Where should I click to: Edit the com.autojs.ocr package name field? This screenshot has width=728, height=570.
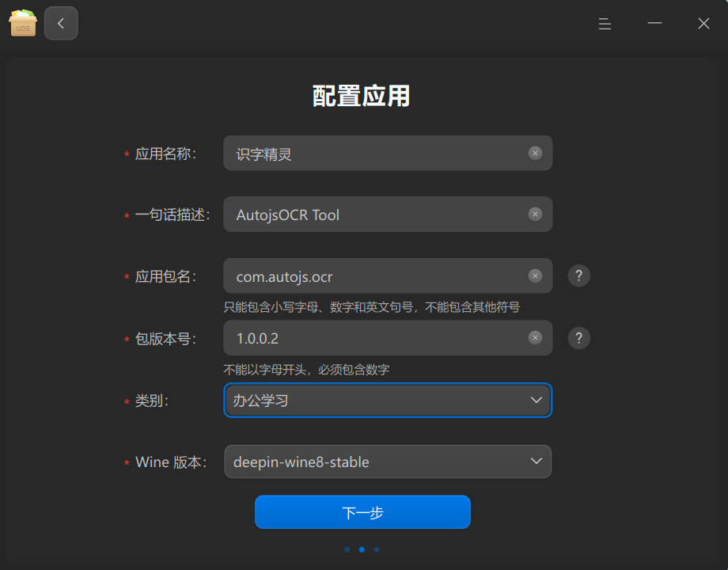388,276
